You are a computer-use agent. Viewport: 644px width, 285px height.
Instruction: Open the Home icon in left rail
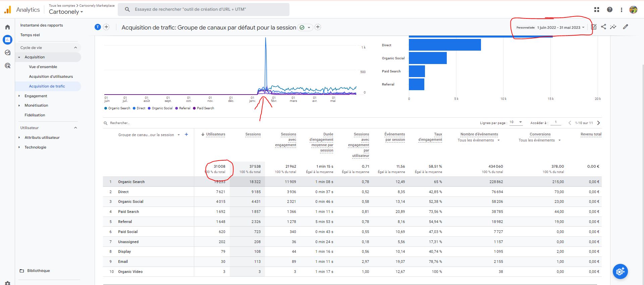(x=7, y=27)
